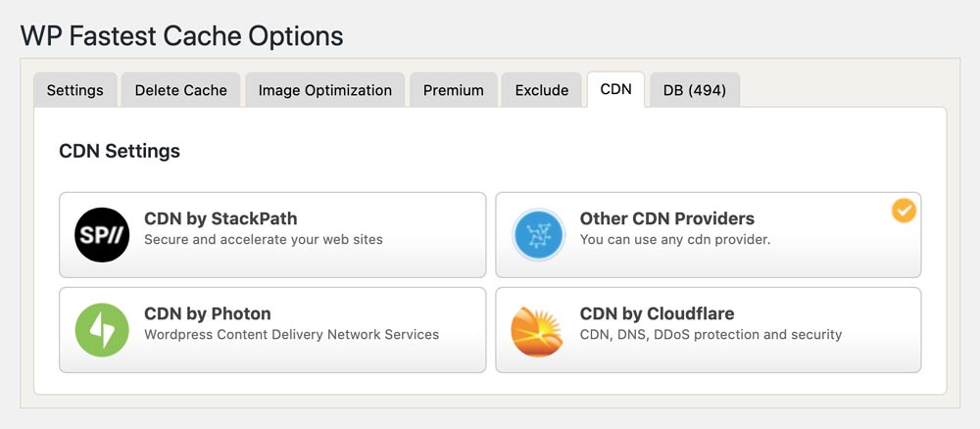Open the DB (494) tab
The height and width of the screenshot is (429, 980).
click(694, 90)
